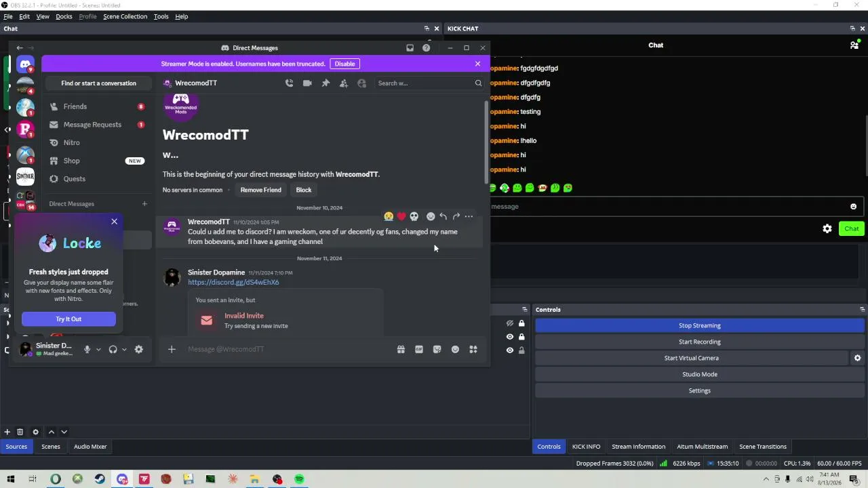Send message with green Chat button
Image resolution: width=868 pixels, height=488 pixels.
click(851, 228)
